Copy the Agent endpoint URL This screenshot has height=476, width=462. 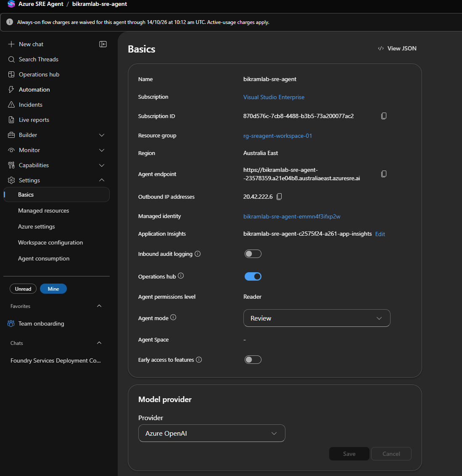coord(384,174)
